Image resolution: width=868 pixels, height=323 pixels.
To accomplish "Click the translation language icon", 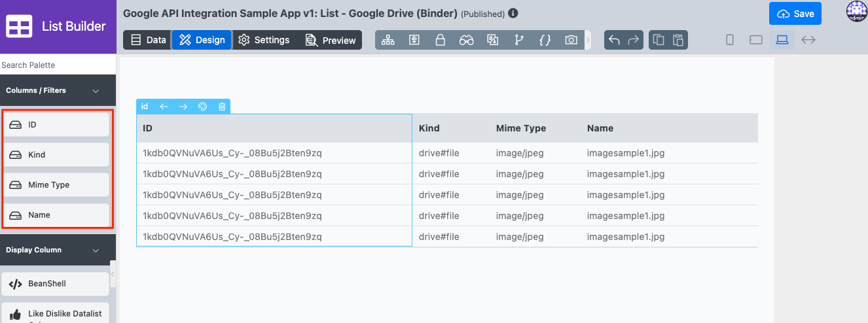I will (493, 40).
